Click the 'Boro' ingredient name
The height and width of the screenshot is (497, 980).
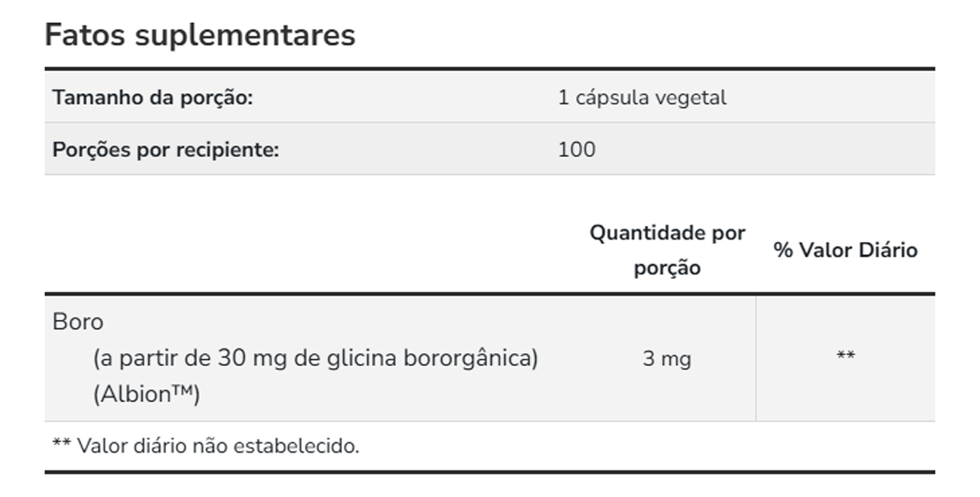click(x=78, y=322)
